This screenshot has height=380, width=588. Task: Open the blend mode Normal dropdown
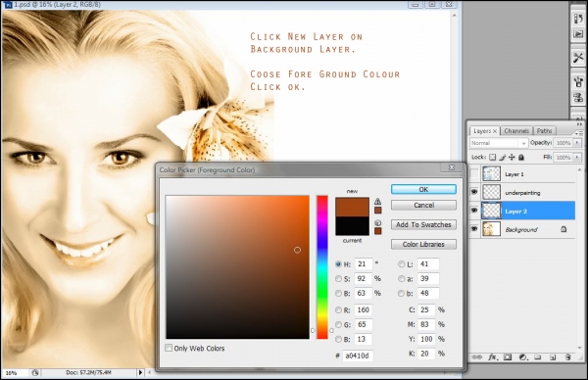(x=499, y=143)
